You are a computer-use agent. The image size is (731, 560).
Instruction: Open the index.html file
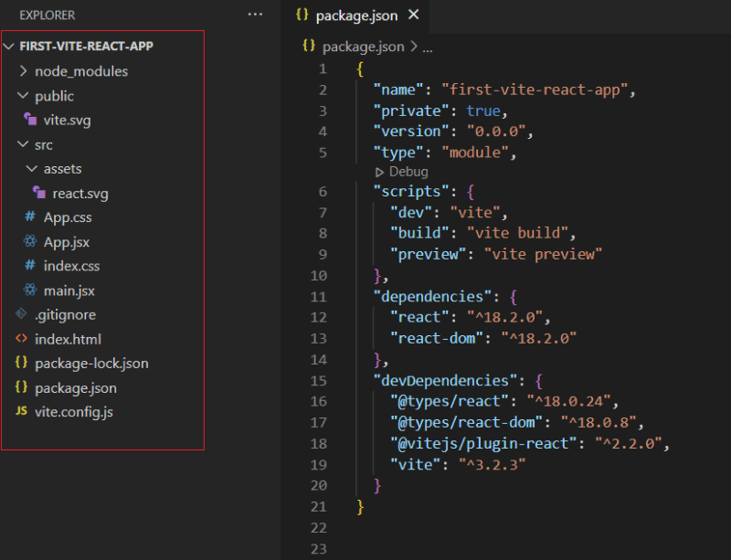tap(68, 339)
